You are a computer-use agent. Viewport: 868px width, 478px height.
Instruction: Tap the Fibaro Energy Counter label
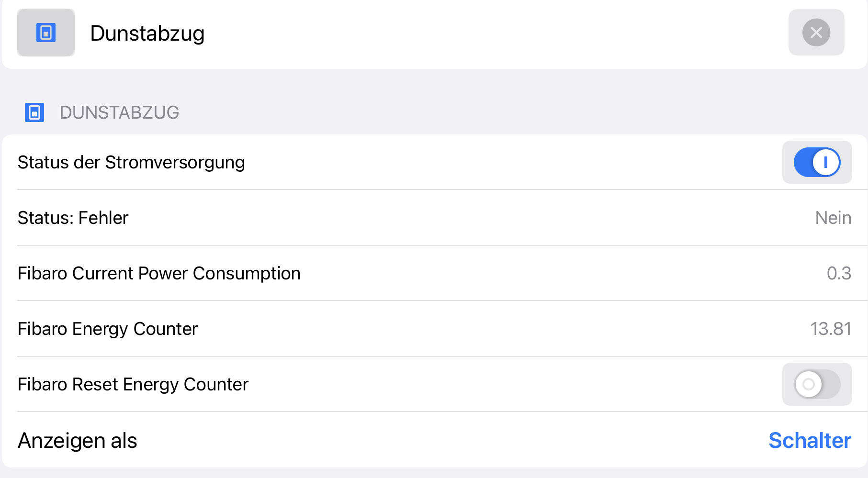pyautogui.click(x=108, y=329)
